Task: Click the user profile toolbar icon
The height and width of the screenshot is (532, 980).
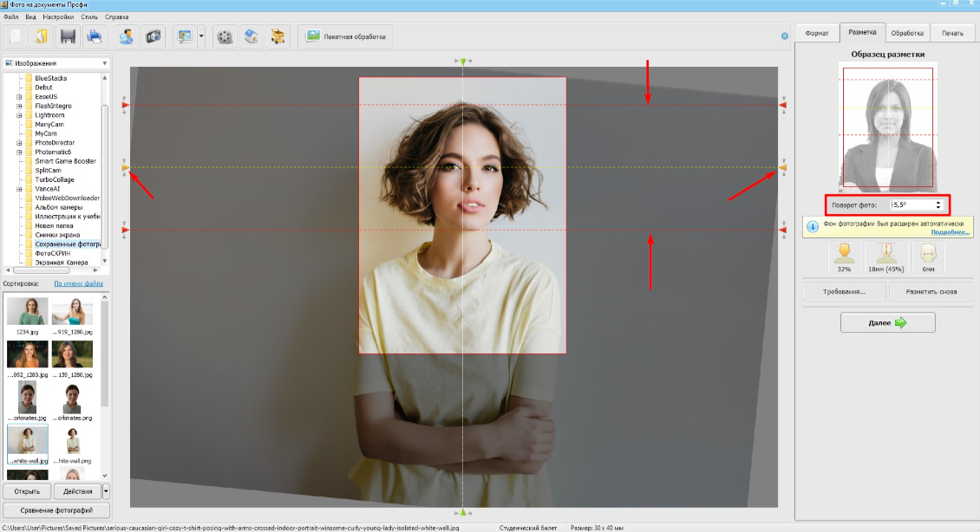Action: point(127,36)
